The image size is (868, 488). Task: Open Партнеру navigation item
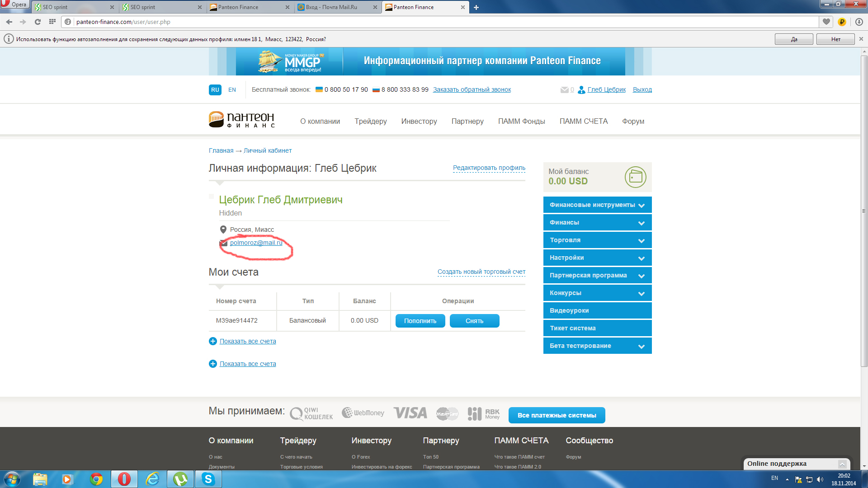pyautogui.click(x=467, y=121)
